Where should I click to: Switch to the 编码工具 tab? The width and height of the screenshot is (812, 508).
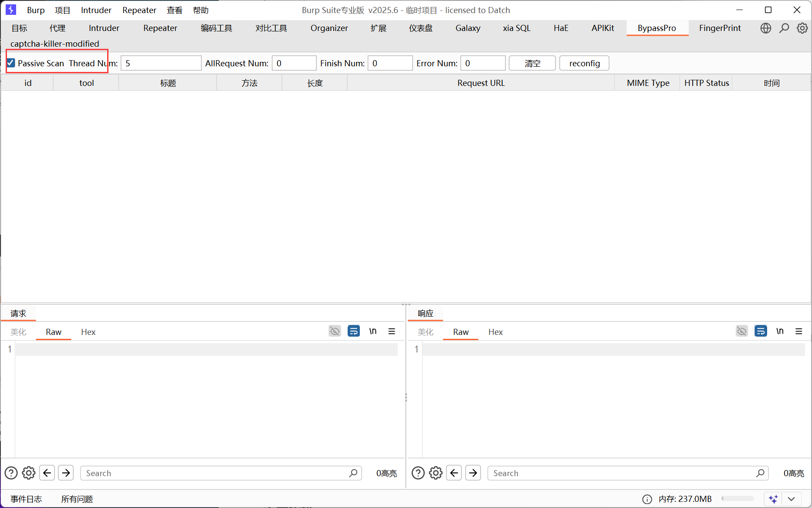tap(217, 28)
